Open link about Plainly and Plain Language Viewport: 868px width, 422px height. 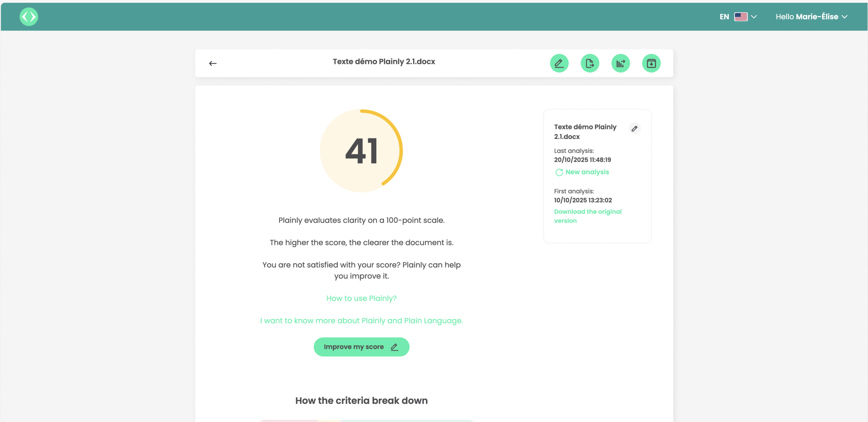tap(361, 321)
